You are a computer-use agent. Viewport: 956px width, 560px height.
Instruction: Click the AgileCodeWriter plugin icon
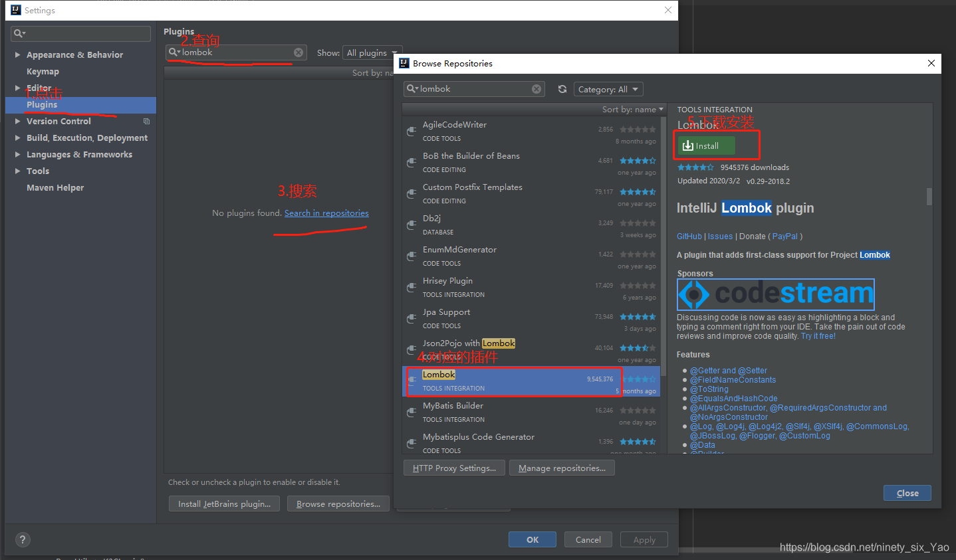(412, 131)
